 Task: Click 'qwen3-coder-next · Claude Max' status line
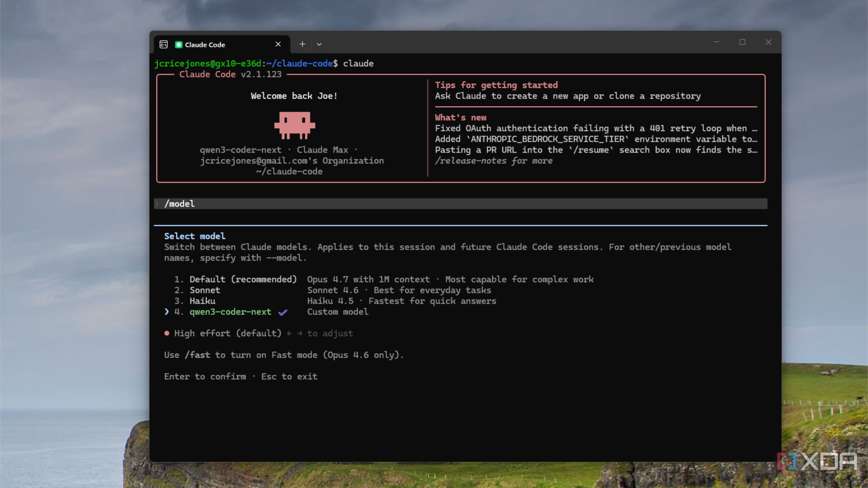[278, 150]
